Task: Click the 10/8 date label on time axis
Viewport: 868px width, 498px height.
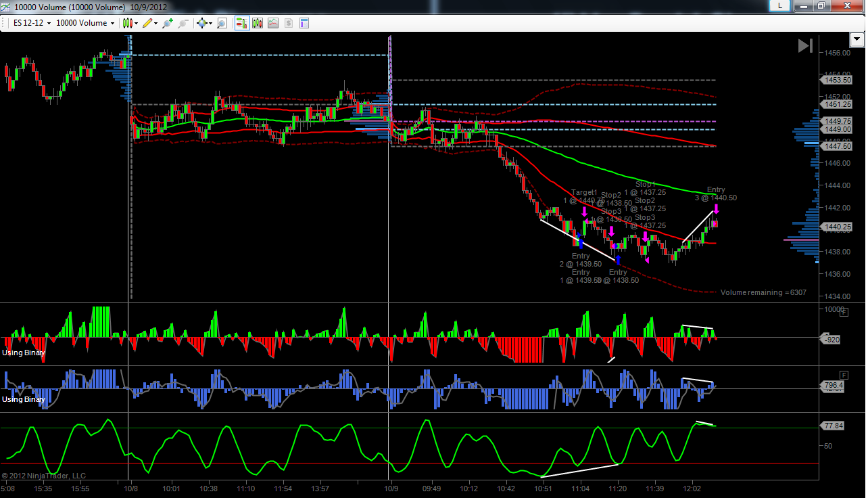Action: click(130, 489)
